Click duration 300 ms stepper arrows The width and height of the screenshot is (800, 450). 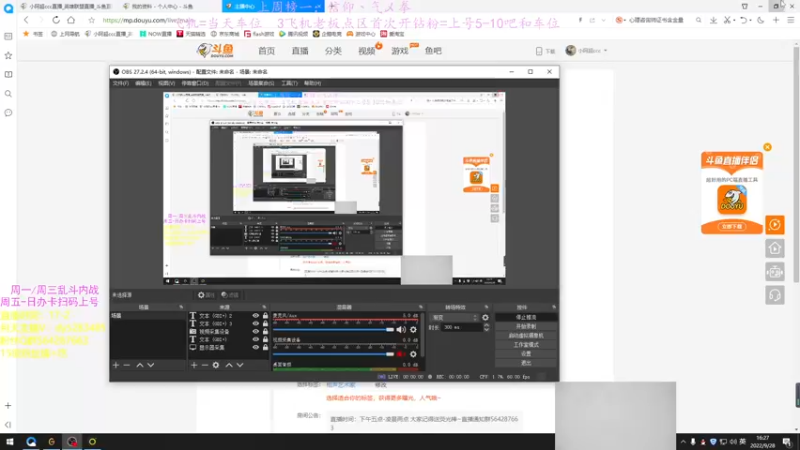click(486, 328)
